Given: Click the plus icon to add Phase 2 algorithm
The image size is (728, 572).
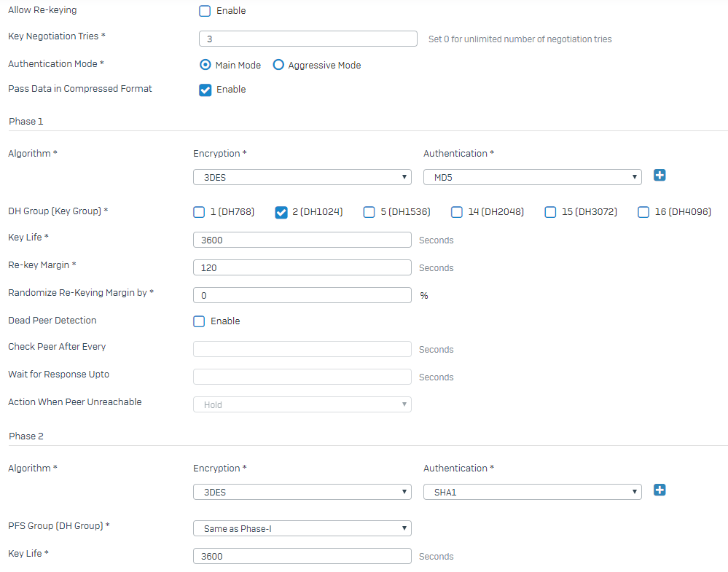Looking at the screenshot, I should click(659, 490).
